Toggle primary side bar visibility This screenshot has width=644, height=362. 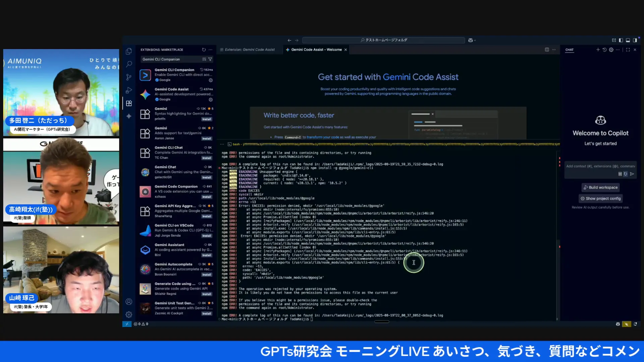[621, 40]
